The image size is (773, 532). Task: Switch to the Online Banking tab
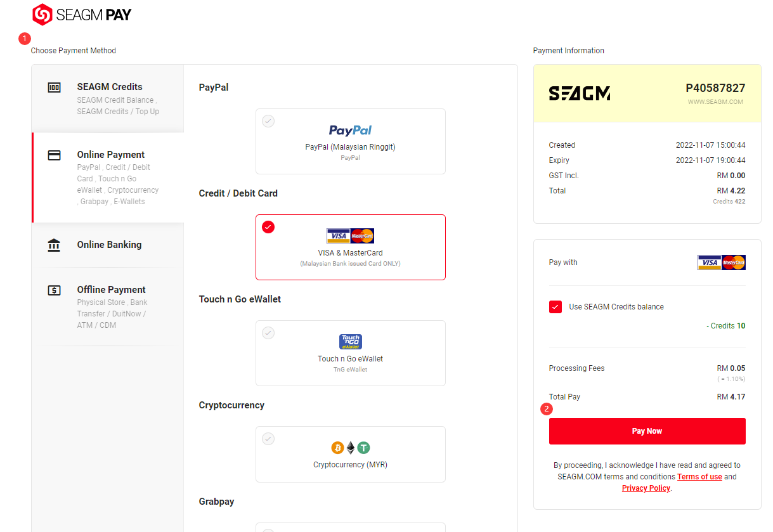[108, 245]
